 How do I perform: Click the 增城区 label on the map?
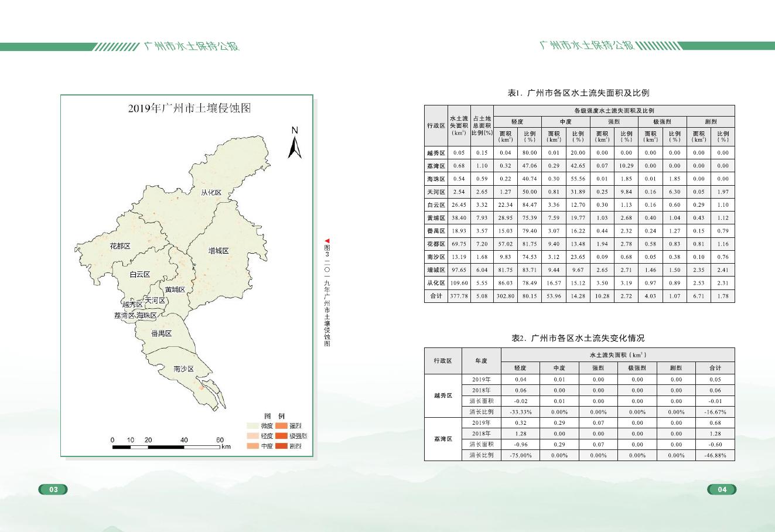pos(218,251)
